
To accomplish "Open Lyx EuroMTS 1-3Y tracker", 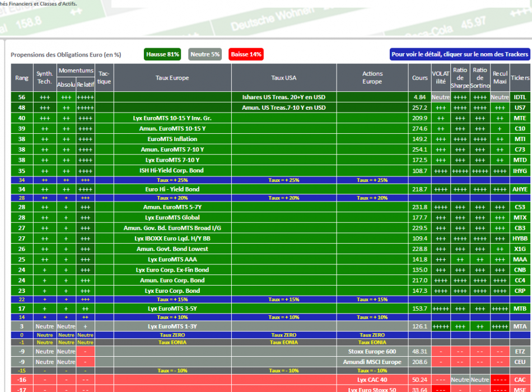I will pos(172,326).
